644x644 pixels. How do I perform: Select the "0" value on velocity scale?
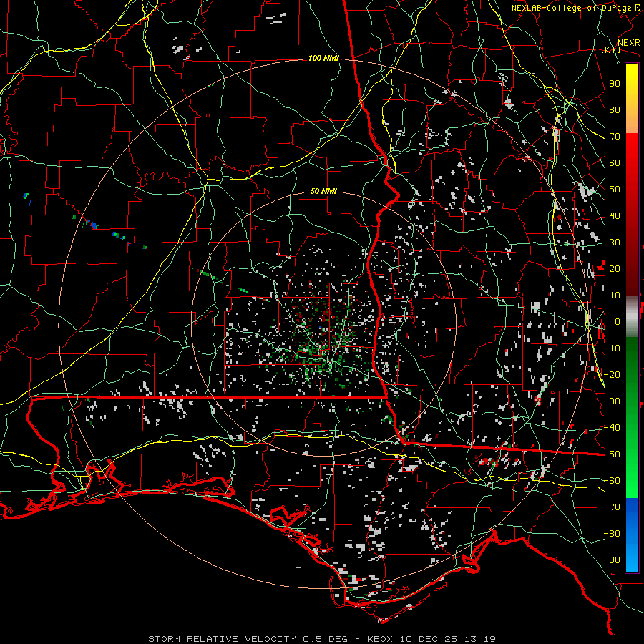pos(618,322)
